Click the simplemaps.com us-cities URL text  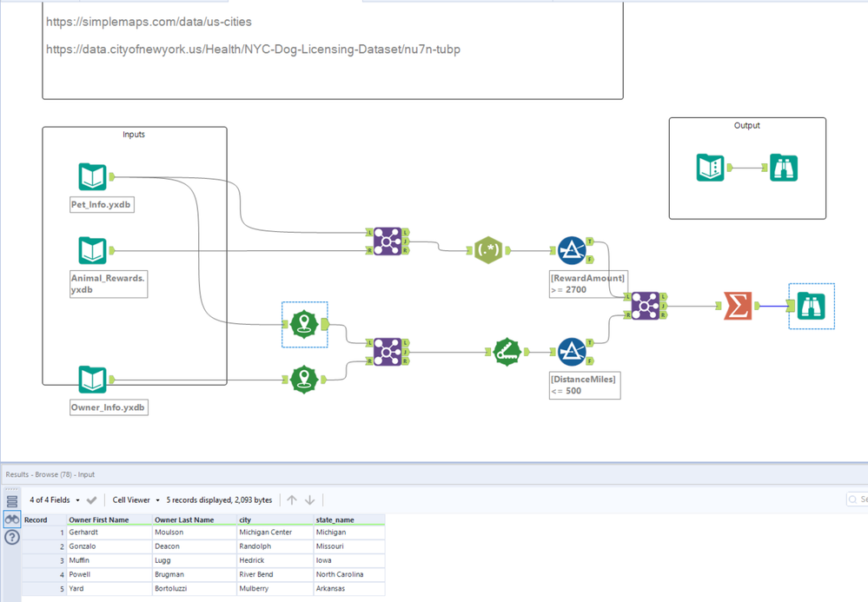[x=149, y=22]
